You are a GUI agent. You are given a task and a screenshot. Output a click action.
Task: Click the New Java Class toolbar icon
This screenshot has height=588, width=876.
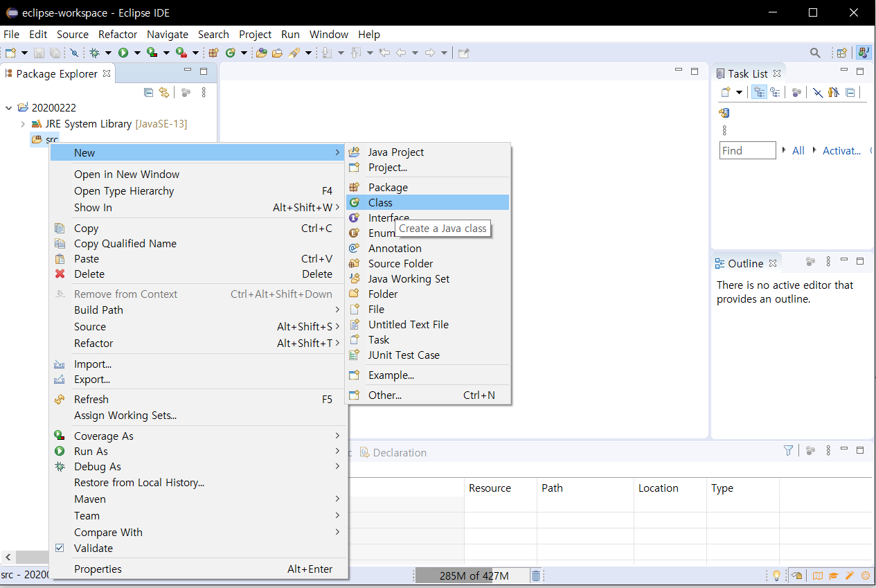(x=230, y=53)
